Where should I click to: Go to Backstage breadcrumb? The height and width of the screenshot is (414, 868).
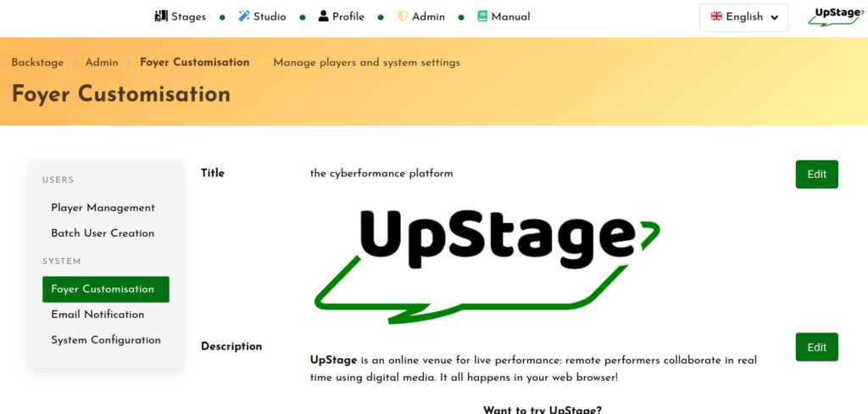tap(37, 62)
